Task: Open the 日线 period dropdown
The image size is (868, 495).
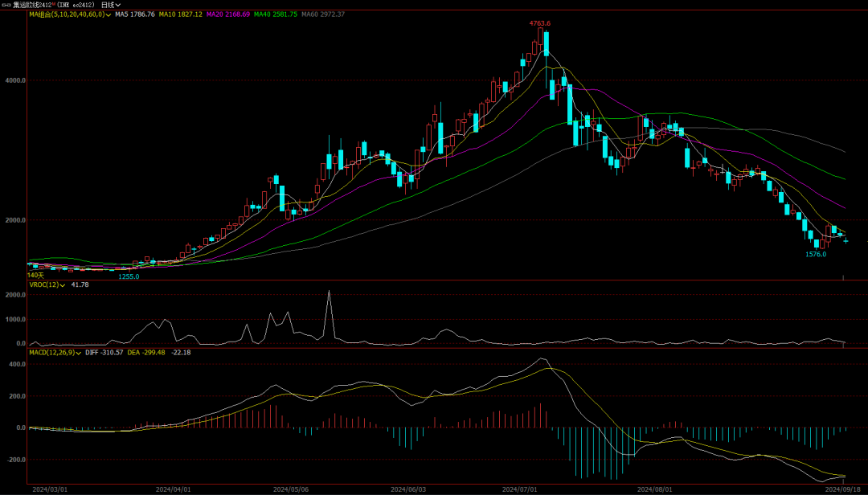Action: coord(110,4)
